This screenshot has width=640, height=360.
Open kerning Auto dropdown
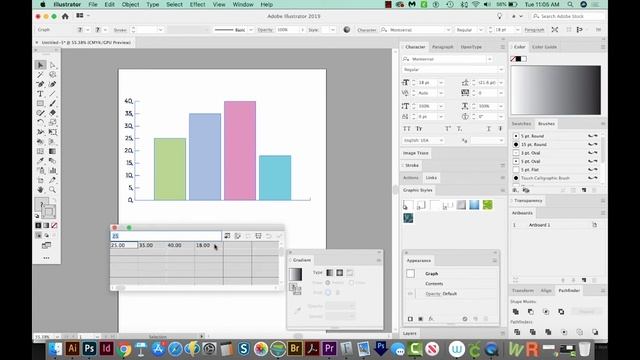click(x=441, y=93)
